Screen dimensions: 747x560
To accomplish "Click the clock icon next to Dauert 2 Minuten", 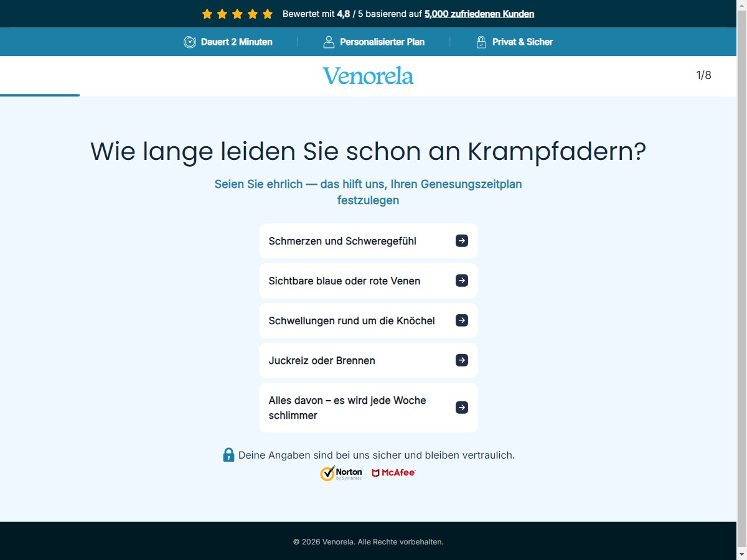I will pos(190,42).
